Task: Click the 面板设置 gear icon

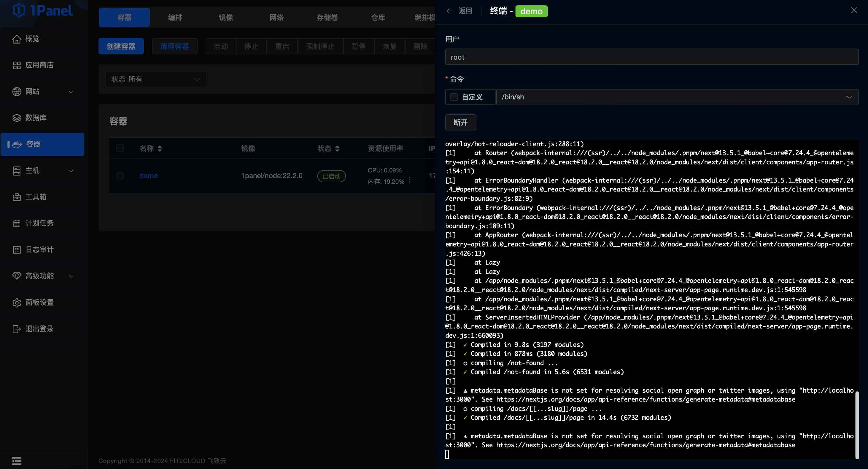Action: click(16, 303)
